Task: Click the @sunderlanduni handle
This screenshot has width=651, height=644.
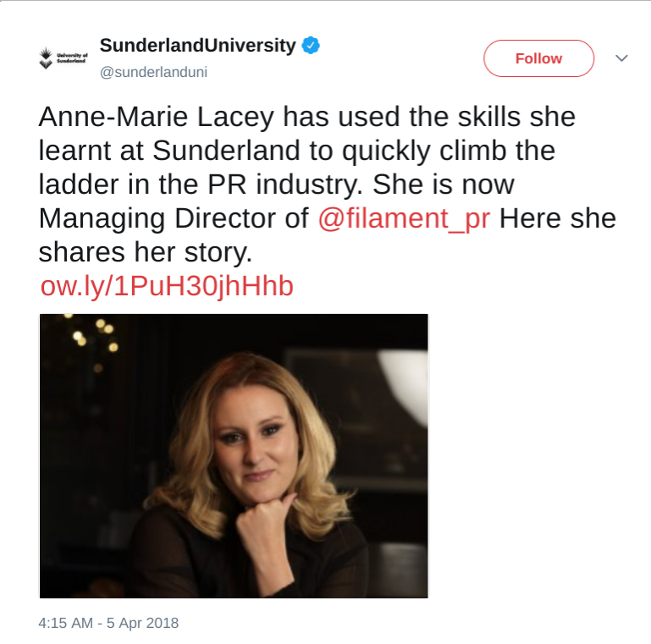Action: [153, 72]
